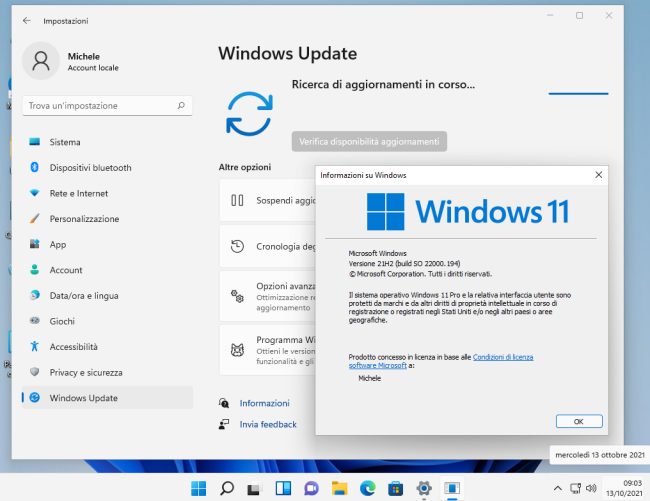Open File Explorer from taskbar
The width and height of the screenshot is (650, 501).
(340, 488)
